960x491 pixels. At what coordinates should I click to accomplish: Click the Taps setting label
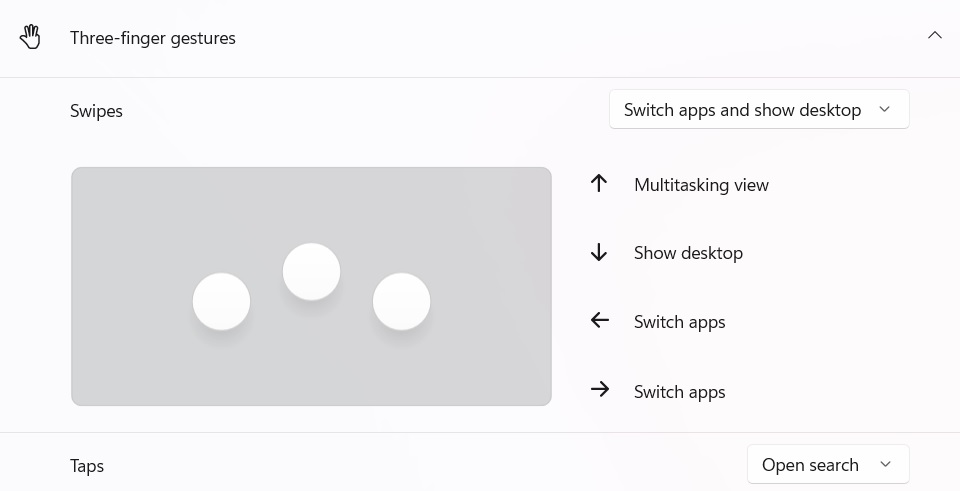[87, 466]
